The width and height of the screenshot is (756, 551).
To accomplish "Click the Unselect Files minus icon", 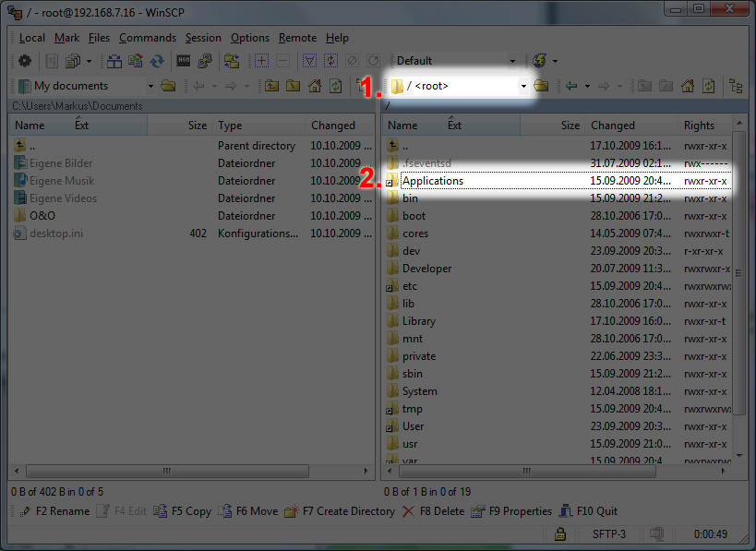I will (282, 61).
